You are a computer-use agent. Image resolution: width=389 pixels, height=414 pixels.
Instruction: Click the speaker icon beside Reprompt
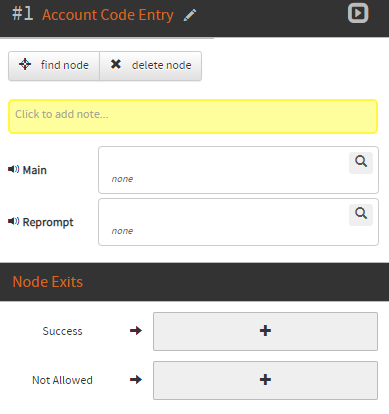(x=13, y=221)
